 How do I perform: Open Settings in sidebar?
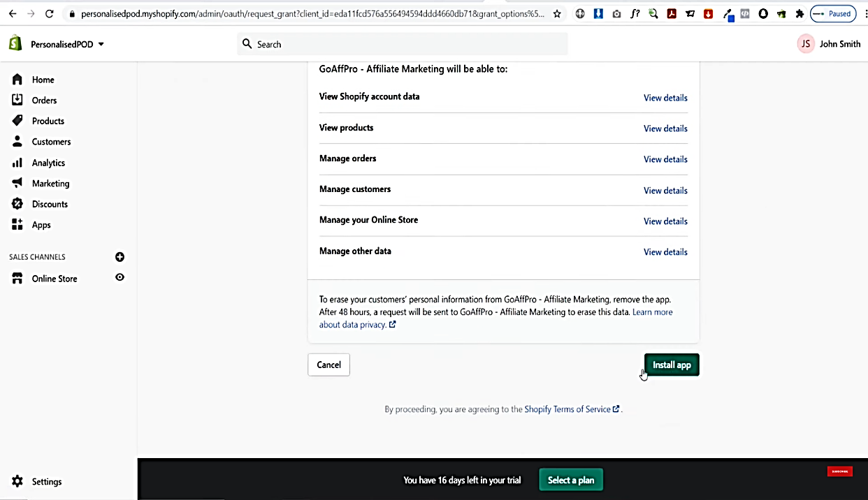[x=46, y=482]
